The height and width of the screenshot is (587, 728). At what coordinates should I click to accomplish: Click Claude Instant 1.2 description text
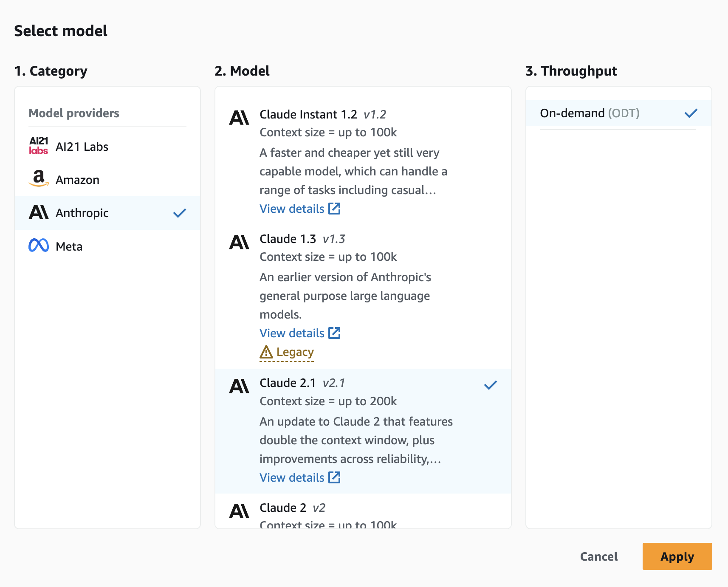pyautogui.click(x=353, y=171)
